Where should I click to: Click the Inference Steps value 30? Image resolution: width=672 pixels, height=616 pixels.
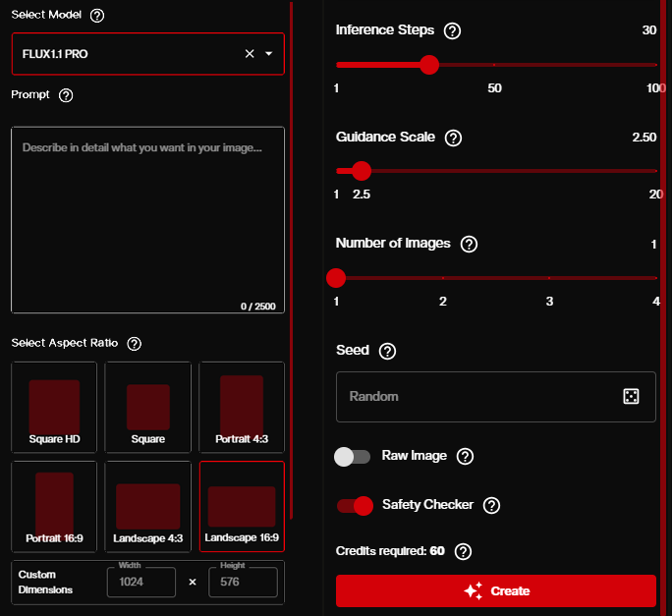(648, 30)
